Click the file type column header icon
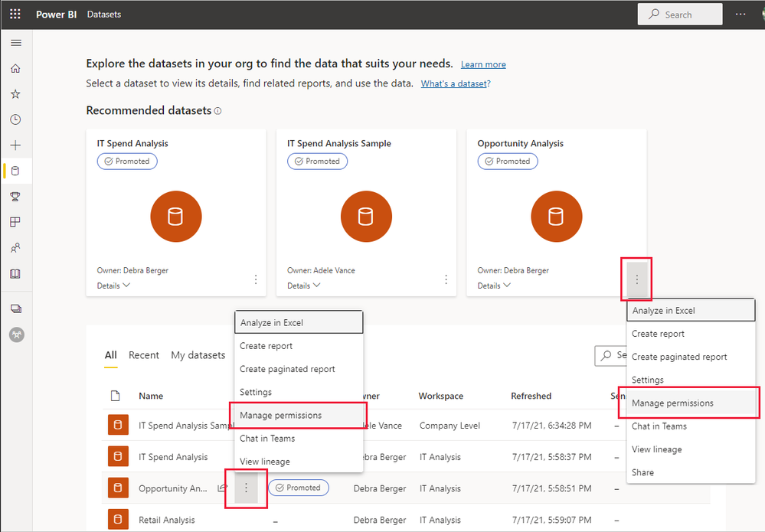Screen dimensions: 765x532 pos(115,396)
